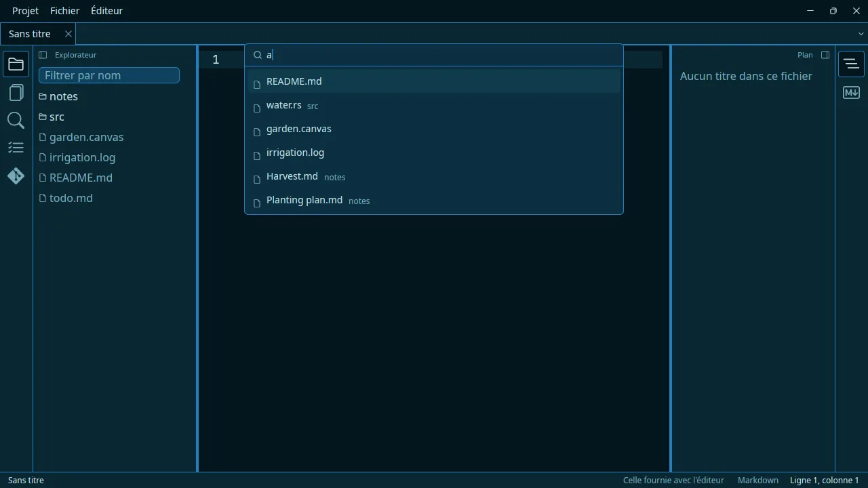Open the checklist icon in the left sidebar

pos(16,148)
